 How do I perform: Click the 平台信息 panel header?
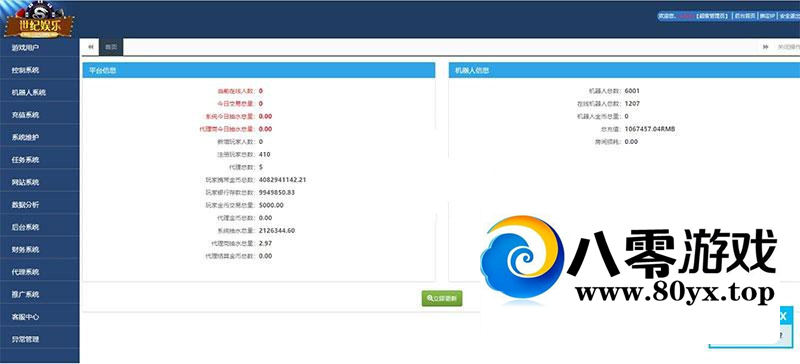(259, 70)
